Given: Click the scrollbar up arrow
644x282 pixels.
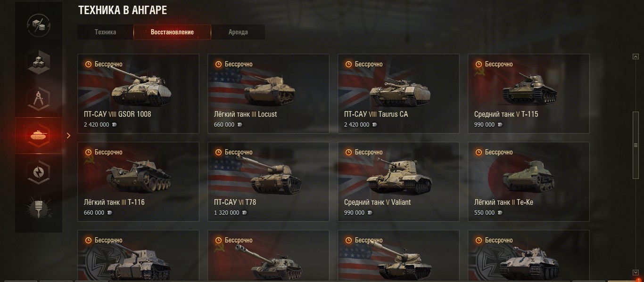Looking at the screenshot, I should coord(636,57).
